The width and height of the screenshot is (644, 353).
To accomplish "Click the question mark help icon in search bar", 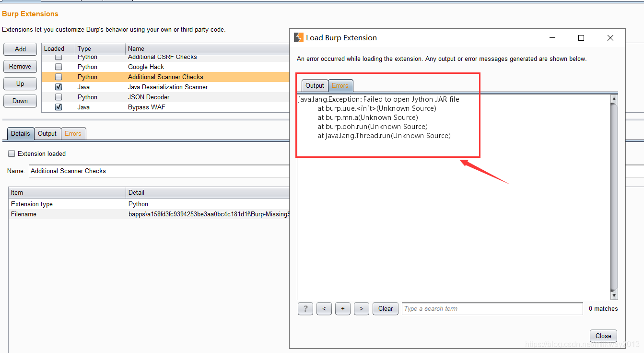I will tap(305, 308).
